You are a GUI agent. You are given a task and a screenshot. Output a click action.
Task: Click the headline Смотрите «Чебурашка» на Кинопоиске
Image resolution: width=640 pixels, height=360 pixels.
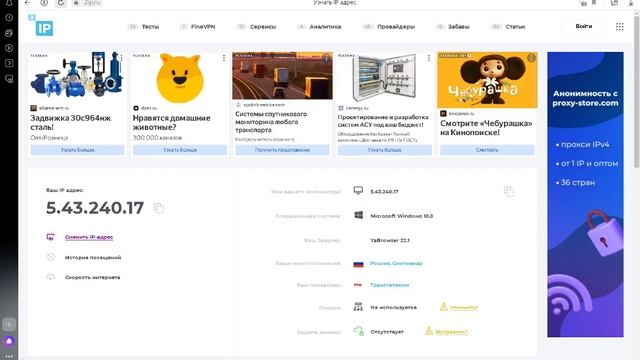(486, 128)
